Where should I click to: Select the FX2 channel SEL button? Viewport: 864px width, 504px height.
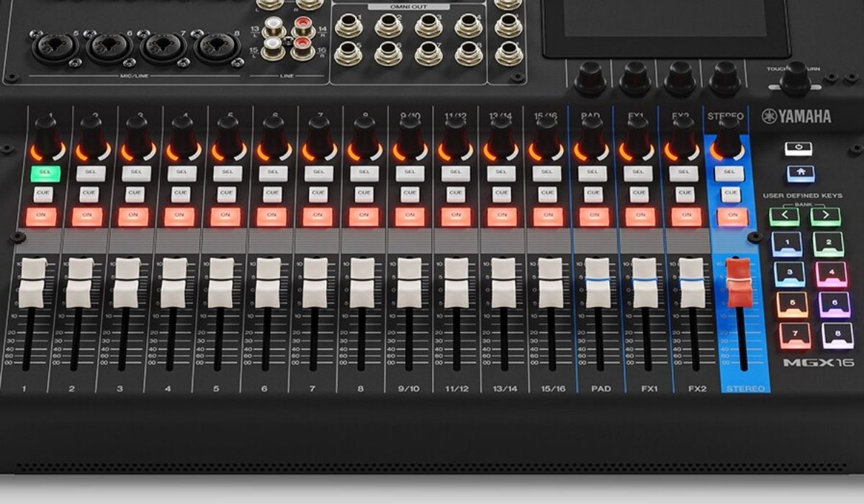click(683, 173)
